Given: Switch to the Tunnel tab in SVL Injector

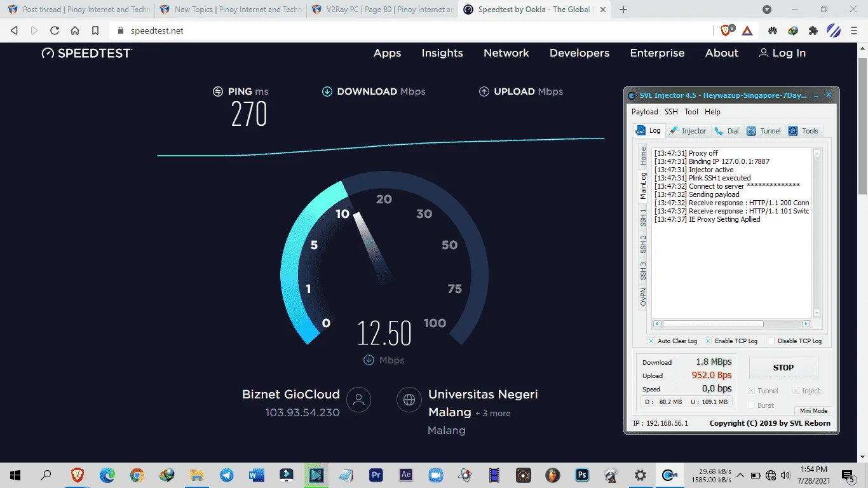Looking at the screenshot, I should [x=764, y=131].
